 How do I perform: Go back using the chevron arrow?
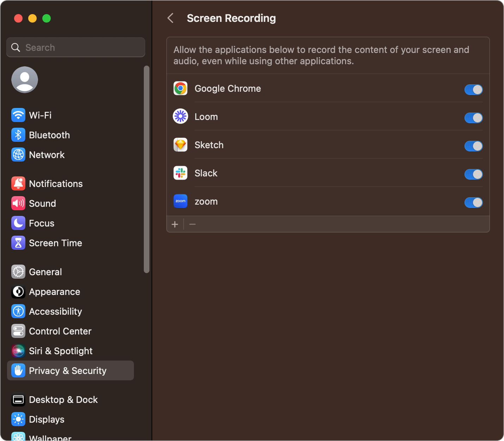(x=171, y=18)
